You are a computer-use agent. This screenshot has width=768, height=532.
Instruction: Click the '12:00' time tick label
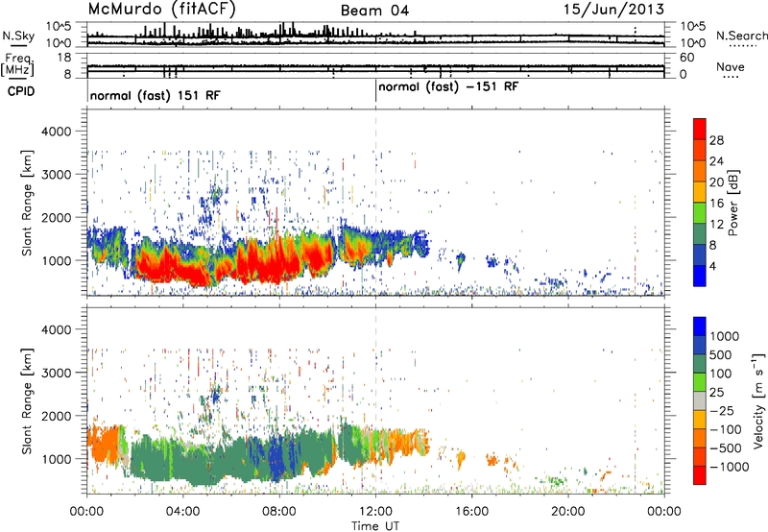tap(375, 512)
